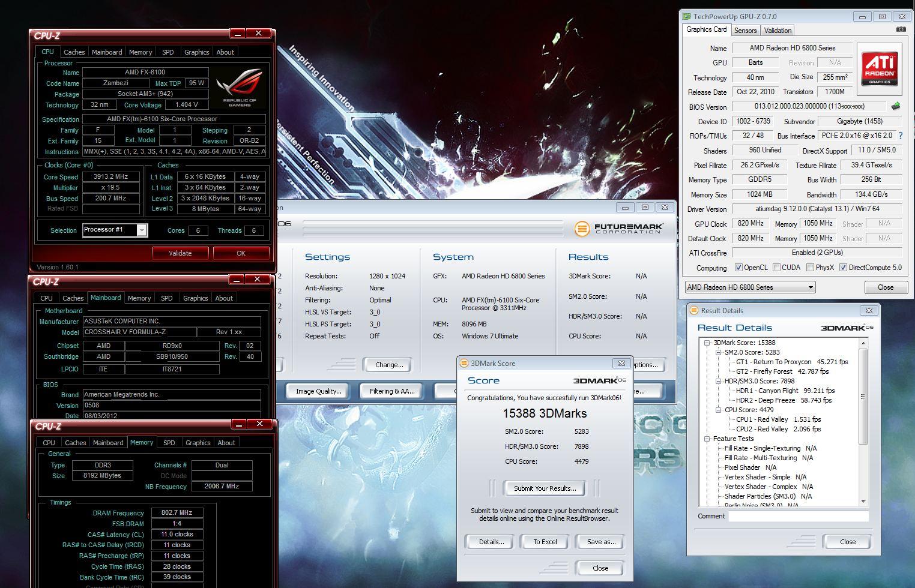The width and height of the screenshot is (915, 588).
Task: Select HDR2 - Deep Freeze row
Action: click(x=784, y=400)
